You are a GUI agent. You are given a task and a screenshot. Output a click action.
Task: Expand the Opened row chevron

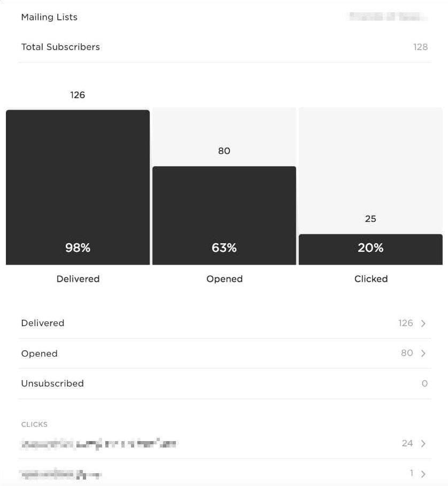[x=424, y=353]
